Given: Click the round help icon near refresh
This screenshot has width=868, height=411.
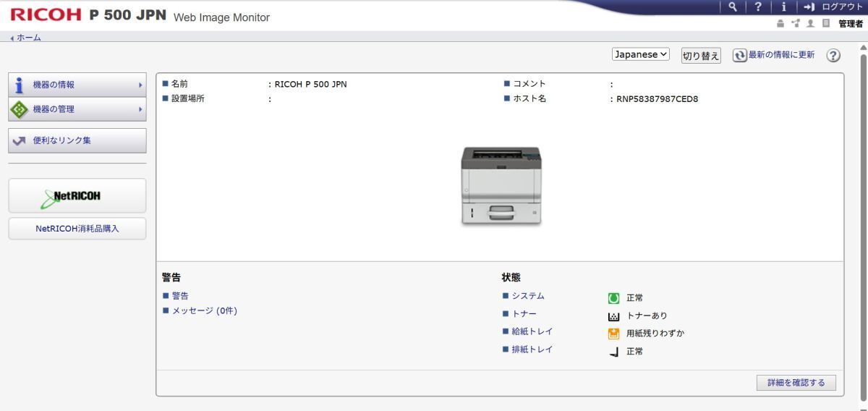Looking at the screenshot, I should pos(833,56).
